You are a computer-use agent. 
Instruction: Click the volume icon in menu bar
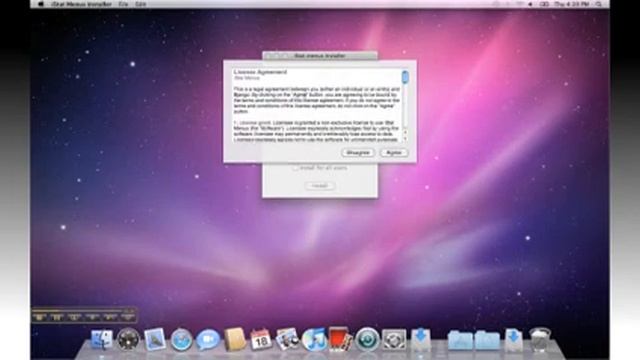[x=530, y=4]
